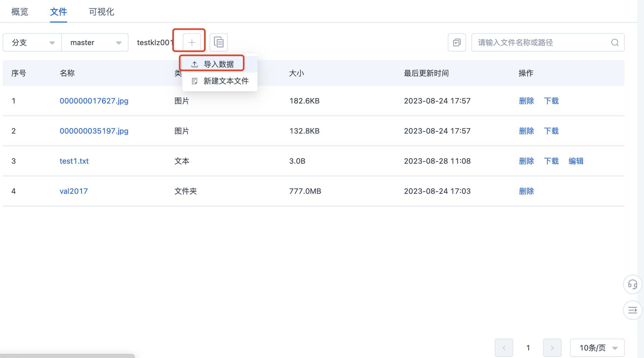Click 编辑 to edit test1.txt
644x358 pixels.
tap(576, 161)
